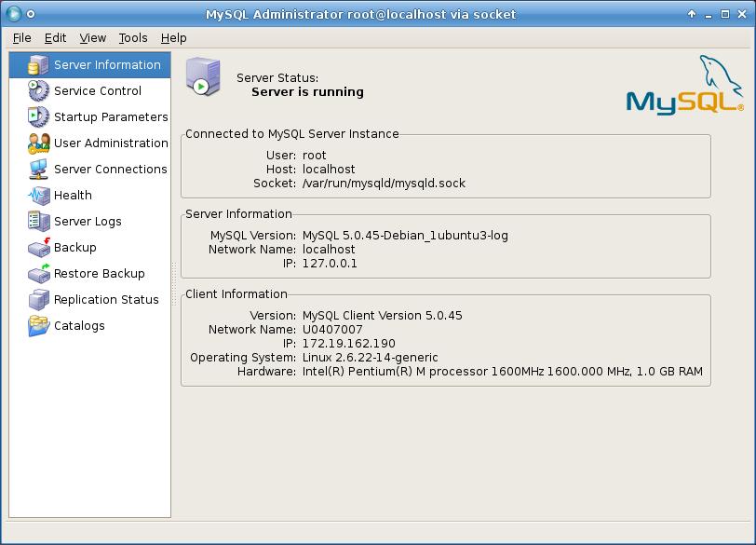Browse the Catalogs section
The width and height of the screenshot is (756, 545).
coord(89,325)
